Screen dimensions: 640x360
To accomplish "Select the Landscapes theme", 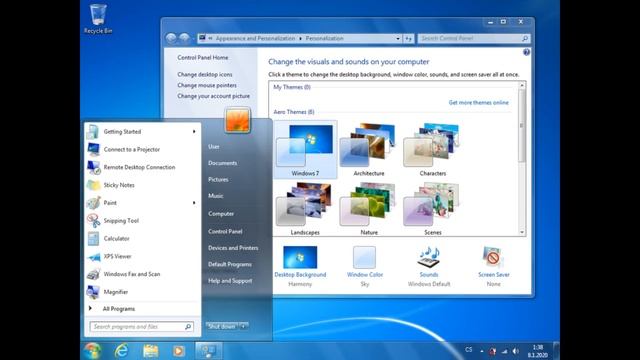I will (305, 209).
